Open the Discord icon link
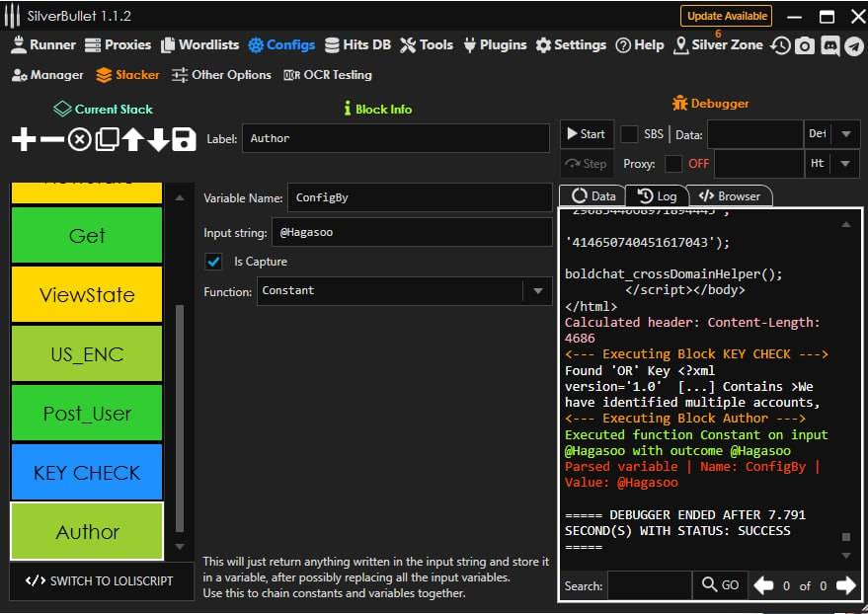Screen dimensions: 868x614 point(829,45)
